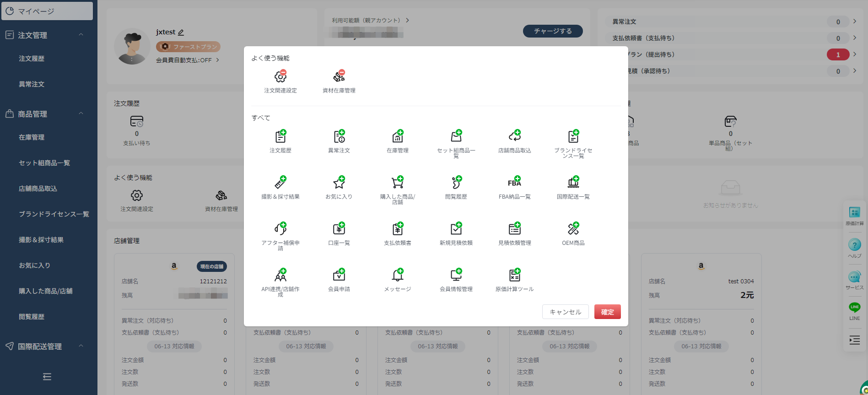This screenshot has height=395, width=868.
Task: Open the LINE contact widget
Action: (854, 311)
